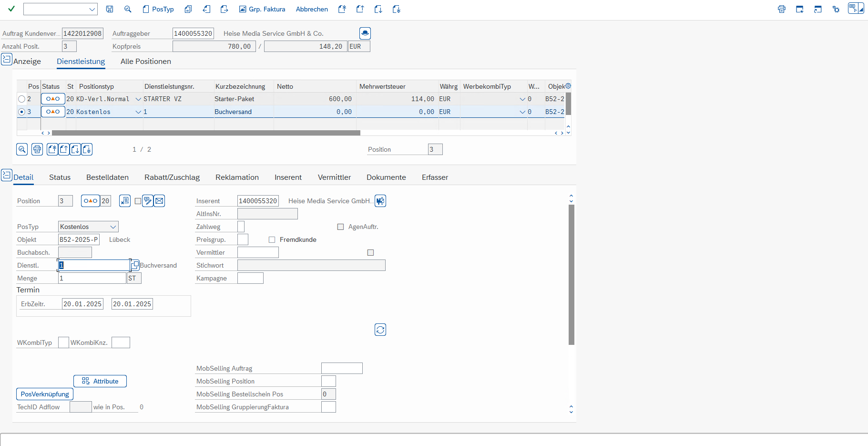This screenshot has width=868, height=446.
Task: Enable the Fremdkunde checkbox
Action: (272, 239)
